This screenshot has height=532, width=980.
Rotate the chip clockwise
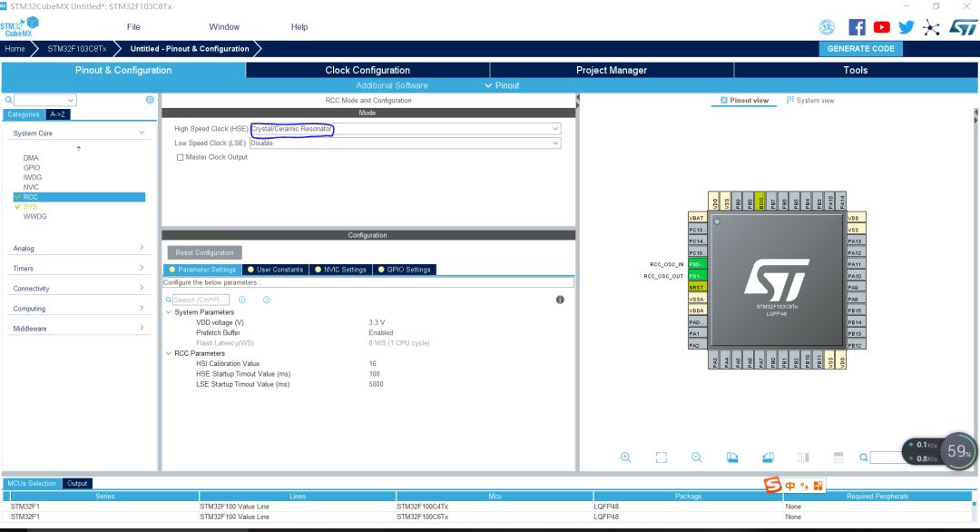[x=732, y=458]
